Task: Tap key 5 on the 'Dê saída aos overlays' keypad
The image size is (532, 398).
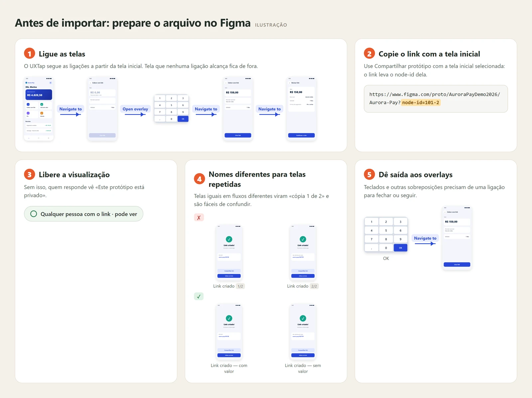Action: [386, 230]
